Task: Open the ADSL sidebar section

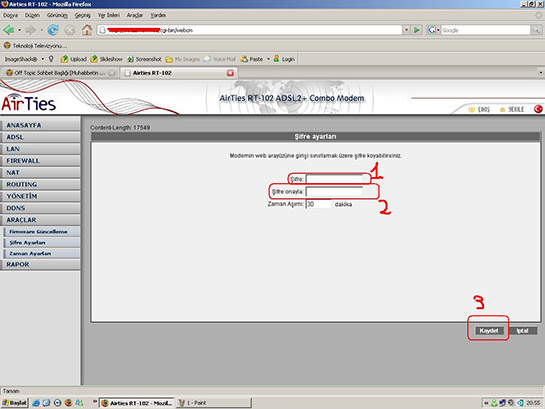Action: (x=40, y=137)
